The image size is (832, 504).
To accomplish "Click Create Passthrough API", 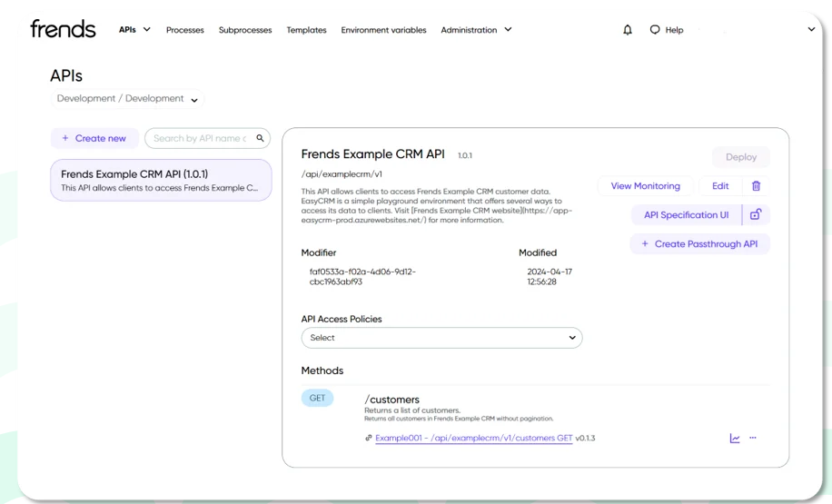I will coord(699,244).
